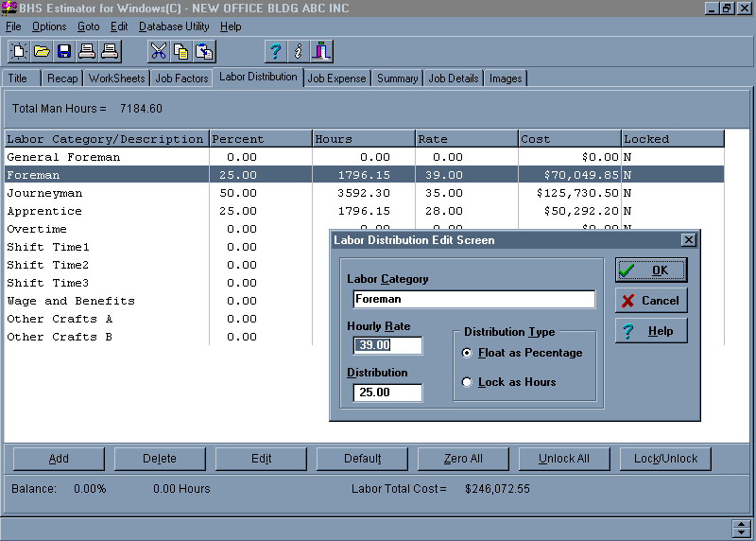The height and width of the screenshot is (541, 756).
Task: Click the Distribution input field
Action: tap(387, 393)
